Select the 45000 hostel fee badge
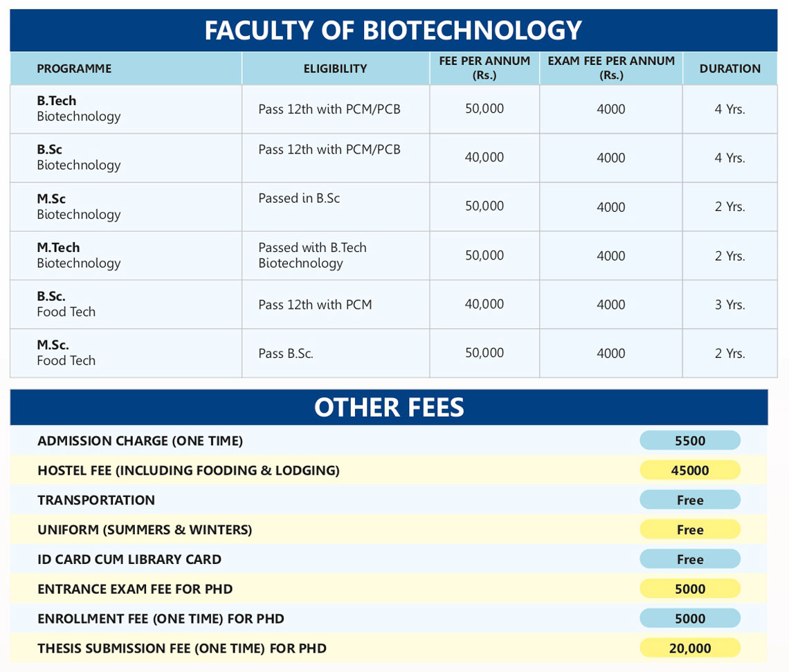 (689, 471)
